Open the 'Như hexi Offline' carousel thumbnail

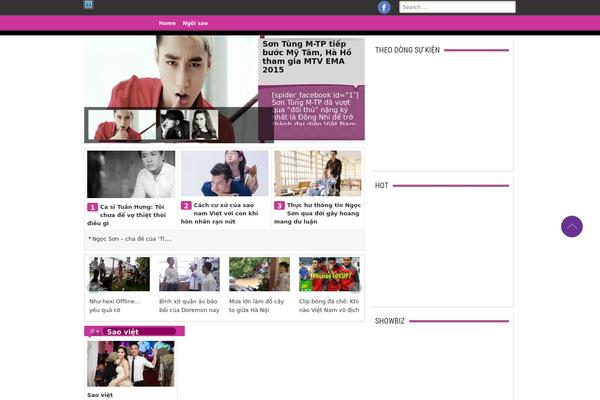[119, 274]
